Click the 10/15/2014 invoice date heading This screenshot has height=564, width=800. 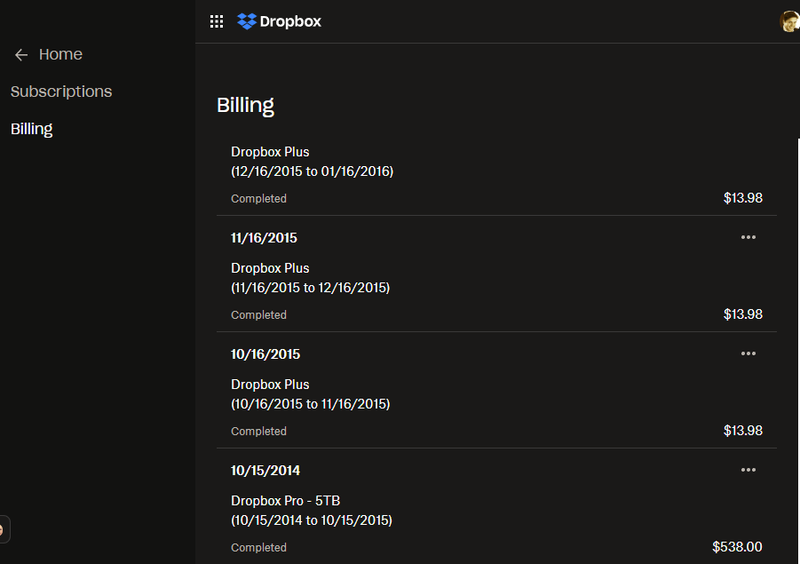click(x=265, y=470)
